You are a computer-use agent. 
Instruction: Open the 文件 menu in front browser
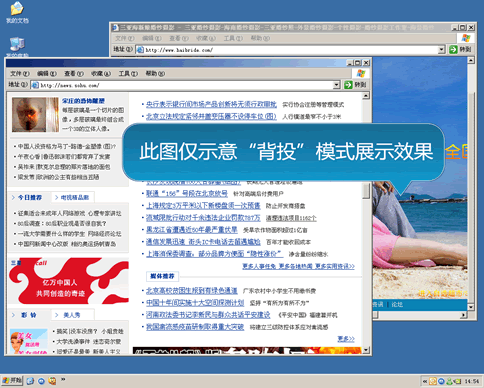[20, 74]
